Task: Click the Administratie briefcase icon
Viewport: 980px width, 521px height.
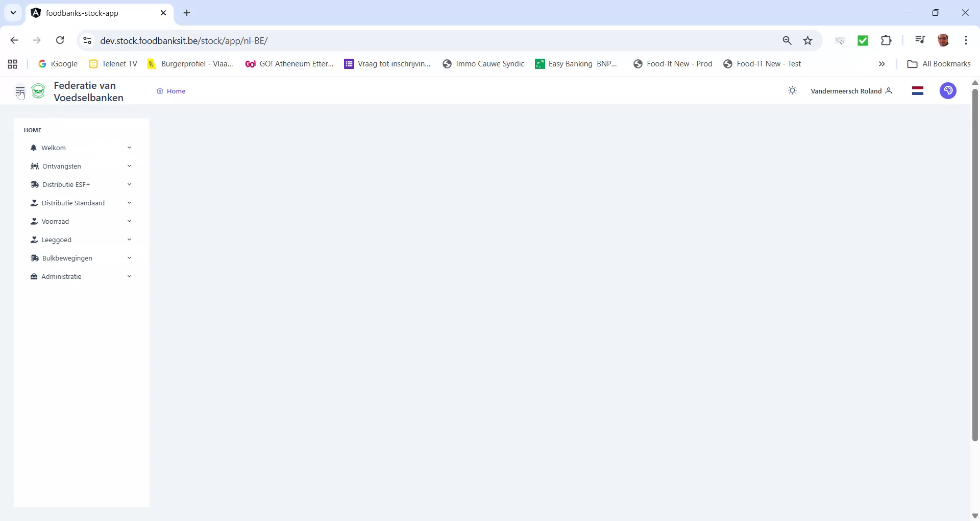Action: 33,276
